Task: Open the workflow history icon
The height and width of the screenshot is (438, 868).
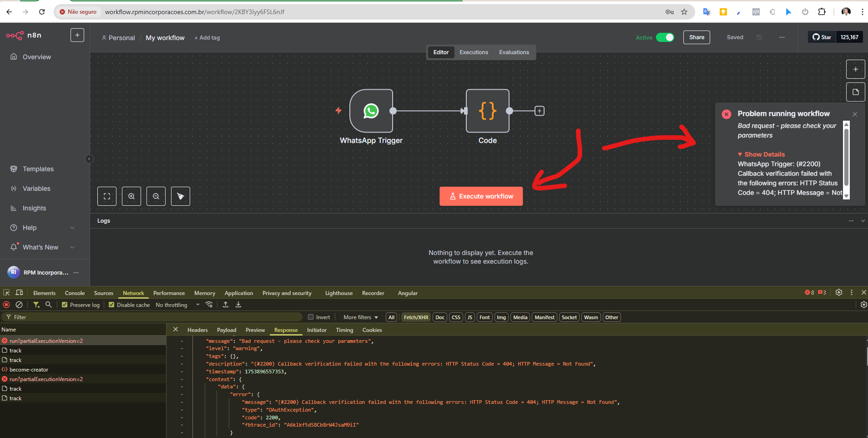Action: pyautogui.click(x=759, y=37)
